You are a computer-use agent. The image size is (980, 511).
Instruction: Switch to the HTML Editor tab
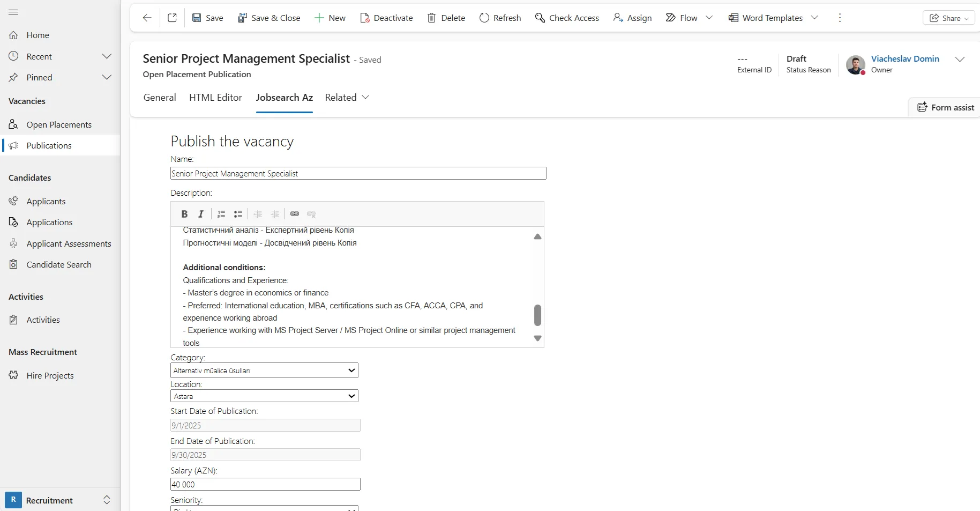click(215, 98)
